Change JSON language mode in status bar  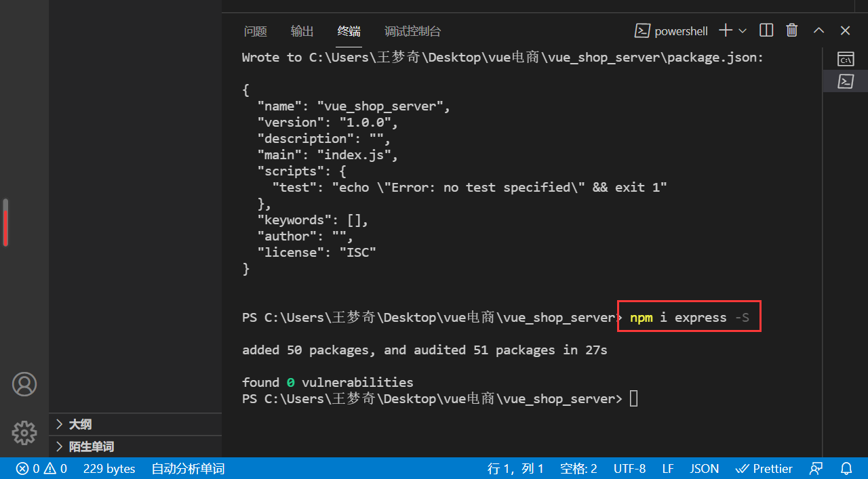coord(704,468)
